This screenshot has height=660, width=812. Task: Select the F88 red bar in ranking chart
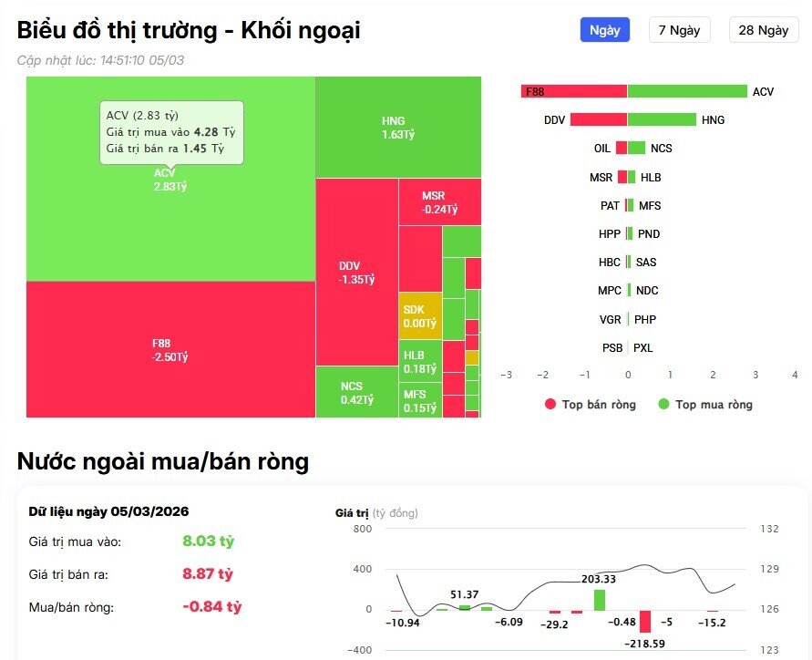click(574, 91)
